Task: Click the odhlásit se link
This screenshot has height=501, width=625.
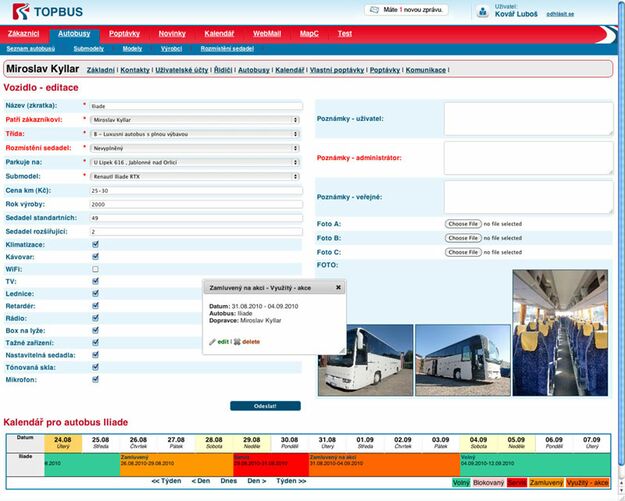Action: tap(560, 14)
